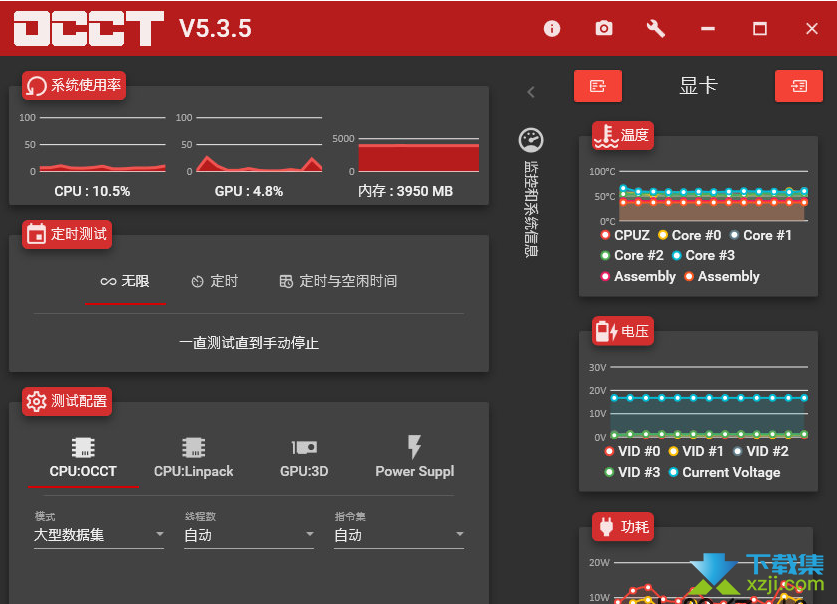
Task: Collapse the monitoring panel with left chevron
Action: tap(531, 92)
